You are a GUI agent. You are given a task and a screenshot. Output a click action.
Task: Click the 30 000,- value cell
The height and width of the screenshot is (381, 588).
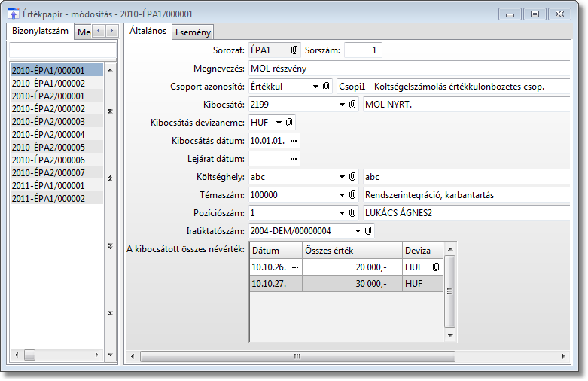pyautogui.click(x=352, y=284)
